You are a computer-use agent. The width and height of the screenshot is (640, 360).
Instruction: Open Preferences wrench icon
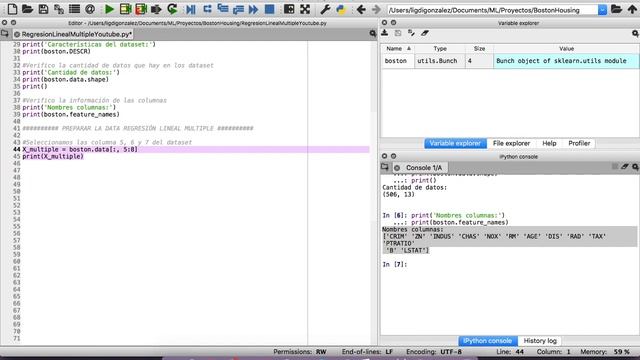coord(325,9)
